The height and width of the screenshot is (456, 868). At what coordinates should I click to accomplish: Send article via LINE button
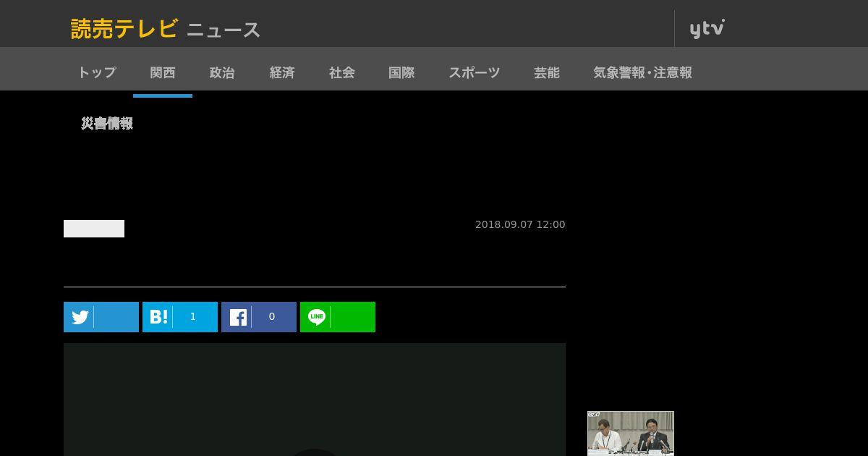[338, 317]
